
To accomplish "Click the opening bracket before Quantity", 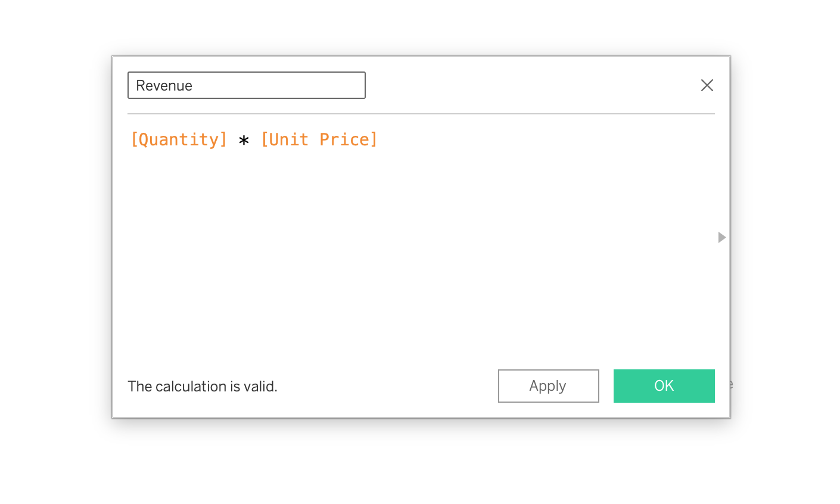I will 135,139.
